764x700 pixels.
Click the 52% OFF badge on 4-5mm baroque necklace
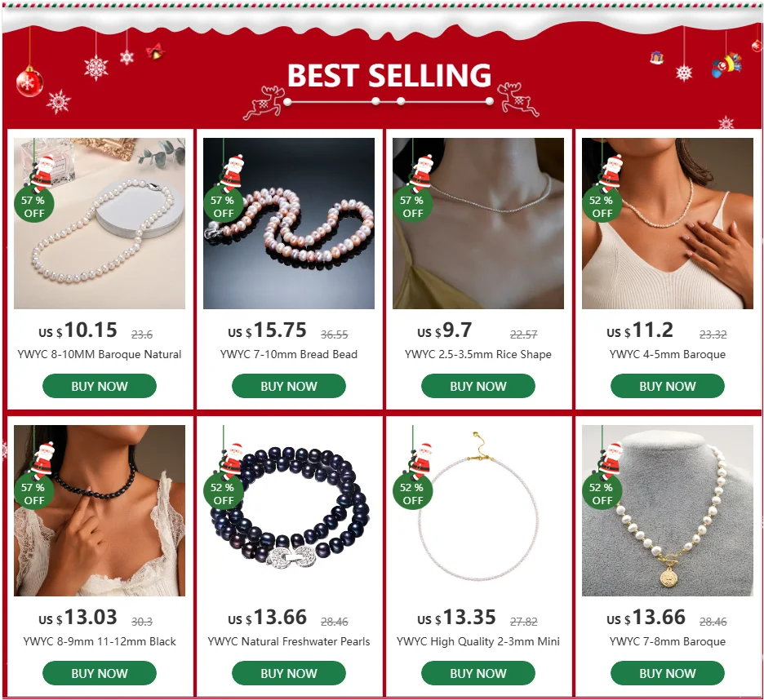(x=602, y=206)
